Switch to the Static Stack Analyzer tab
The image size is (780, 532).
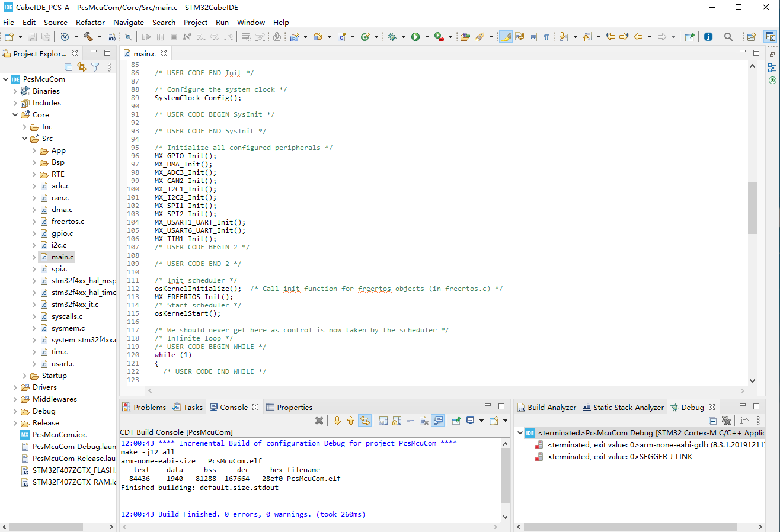[x=623, y=407]
